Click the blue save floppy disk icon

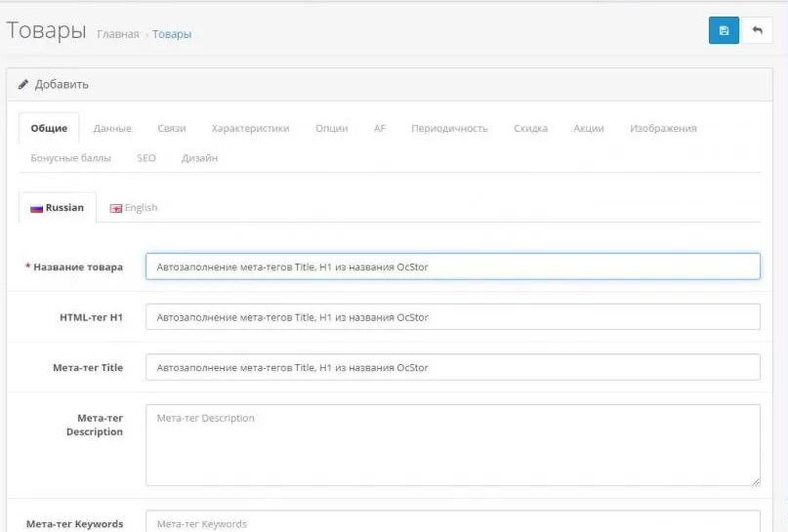pyautogui.click(x=724, y=30)
